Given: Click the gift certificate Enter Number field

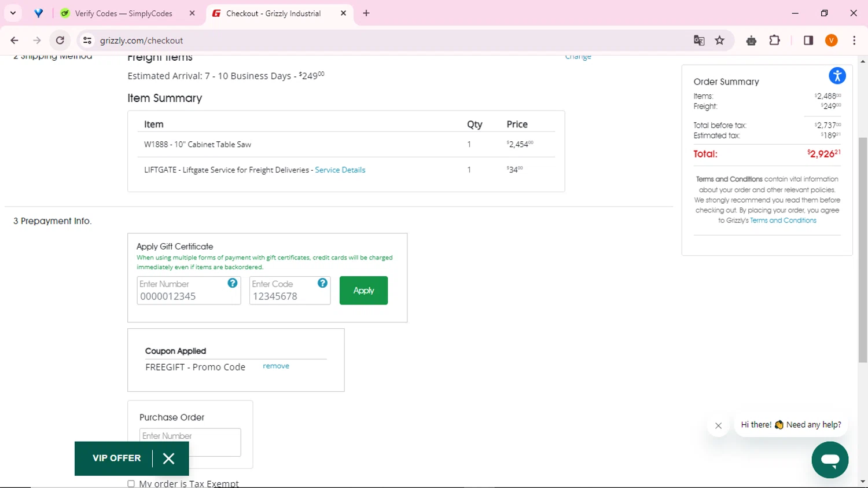Looking at the screenshot, I should 189,291.
